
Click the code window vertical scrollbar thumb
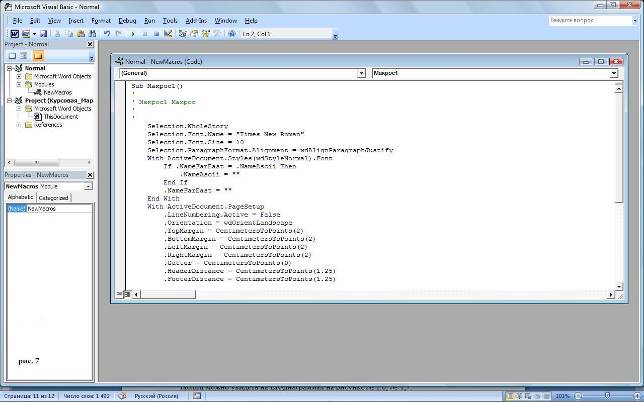click(x=619, y=147)
